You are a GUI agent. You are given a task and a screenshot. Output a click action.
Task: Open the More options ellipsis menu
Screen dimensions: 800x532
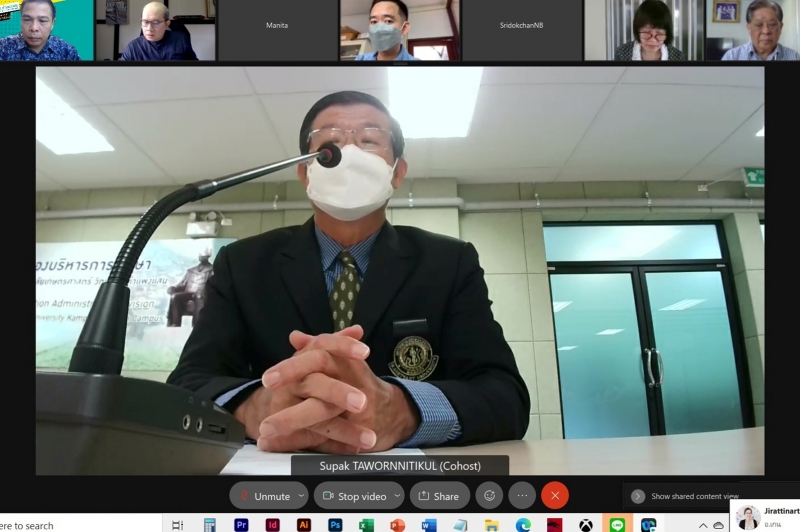pos(522,496)
